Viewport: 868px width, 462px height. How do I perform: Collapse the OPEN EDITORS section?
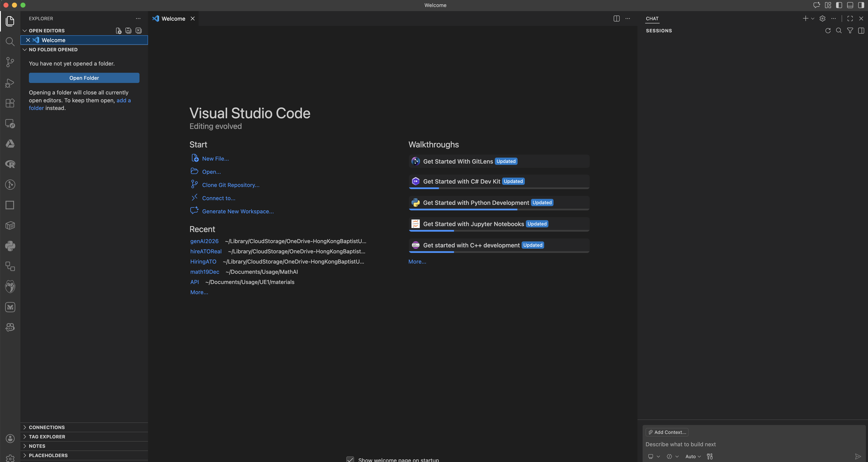point(25,30)
